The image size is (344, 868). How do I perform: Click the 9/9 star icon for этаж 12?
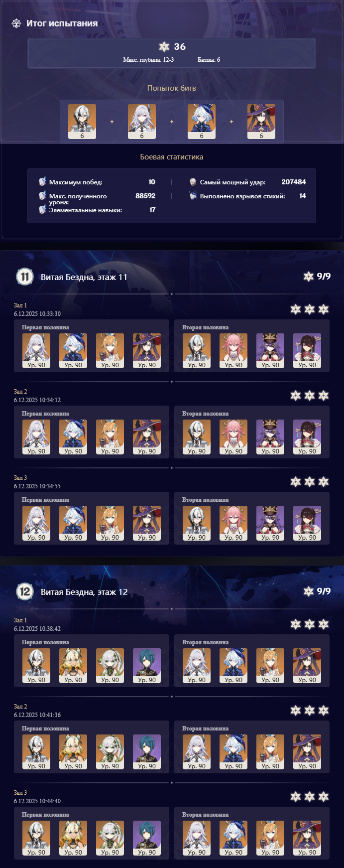(x=309, y=591)
